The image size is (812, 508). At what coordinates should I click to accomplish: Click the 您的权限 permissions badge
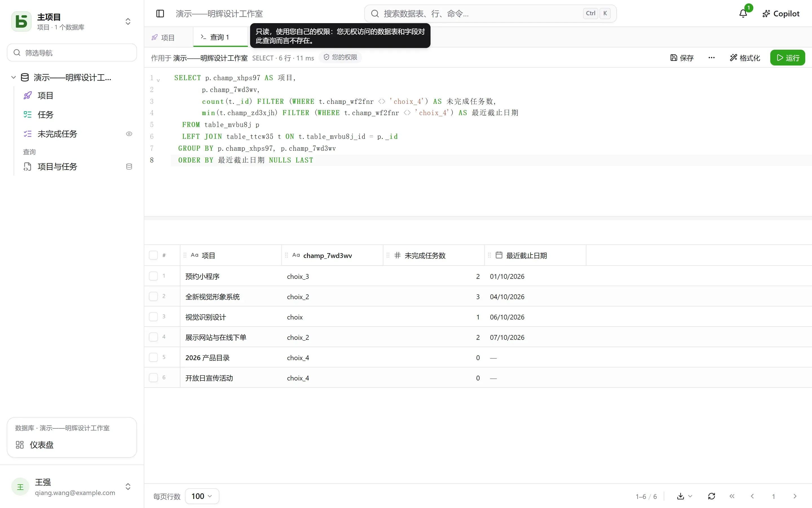(340, 58)
